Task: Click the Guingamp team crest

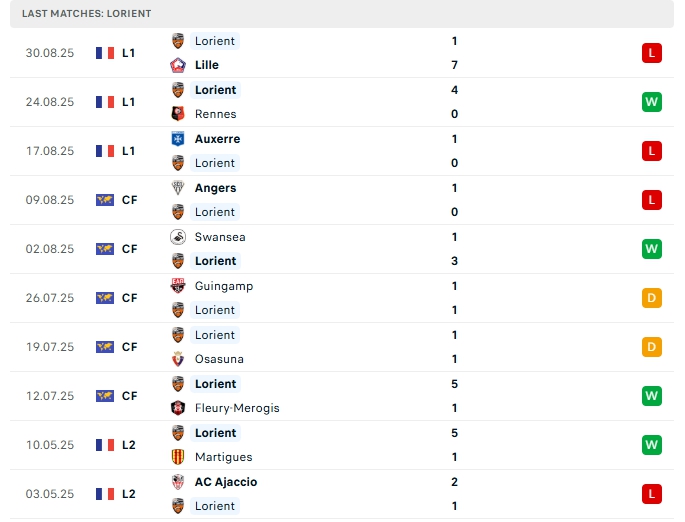Action: [x=178, y=286]
